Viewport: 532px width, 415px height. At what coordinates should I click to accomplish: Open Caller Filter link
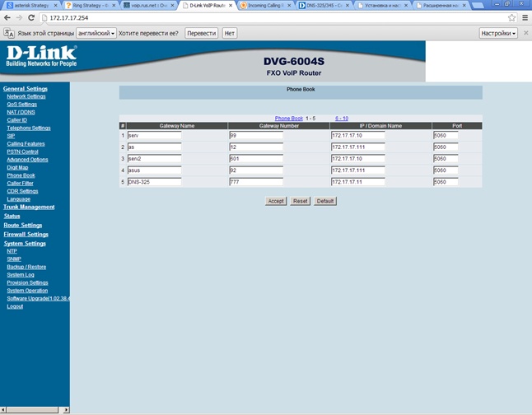pyautogui.click(x=20, y=184)
